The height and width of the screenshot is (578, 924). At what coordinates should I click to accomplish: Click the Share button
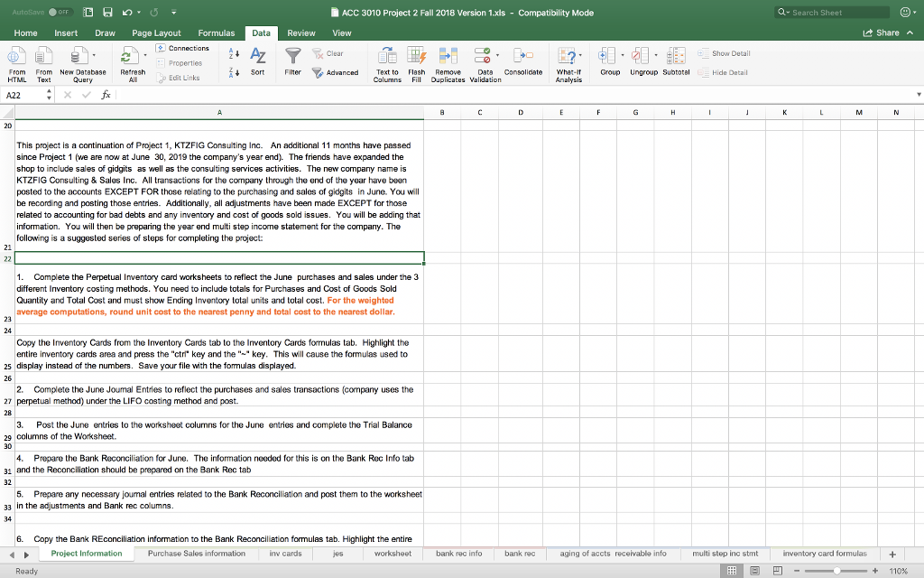coord(881,33)
